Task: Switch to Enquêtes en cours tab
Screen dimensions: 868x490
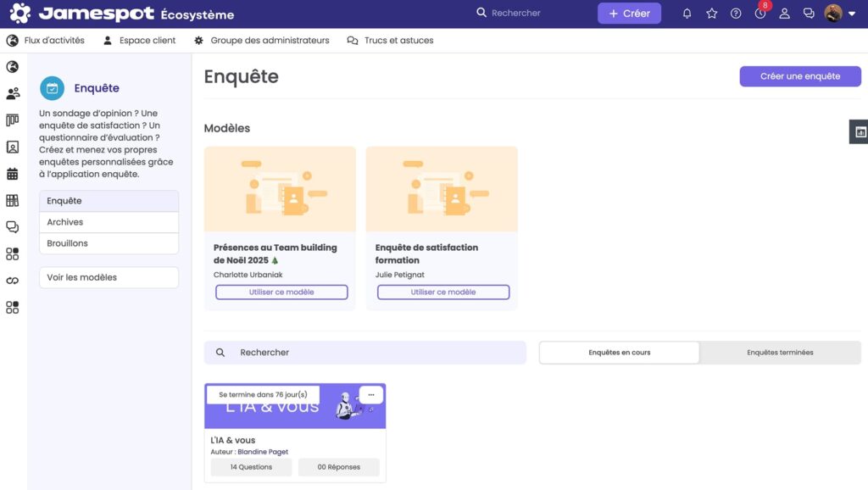Action: [619, 353]
